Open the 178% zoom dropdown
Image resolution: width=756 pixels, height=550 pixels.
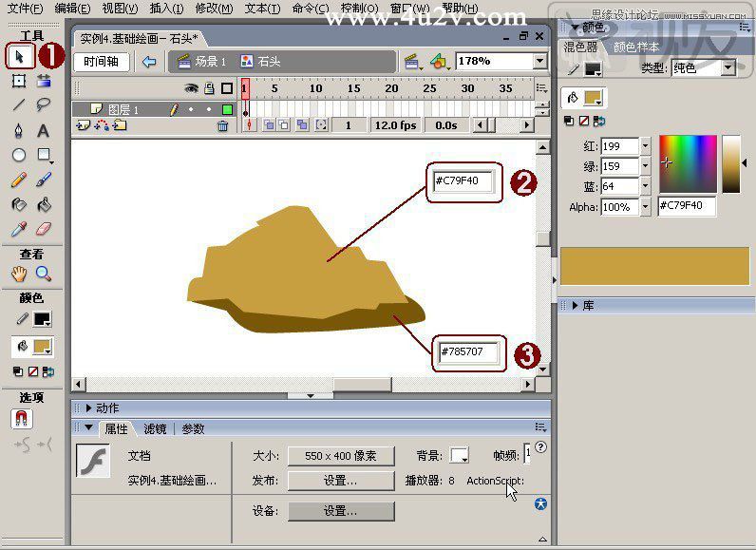pyautogui.click(x=540, y=61)
